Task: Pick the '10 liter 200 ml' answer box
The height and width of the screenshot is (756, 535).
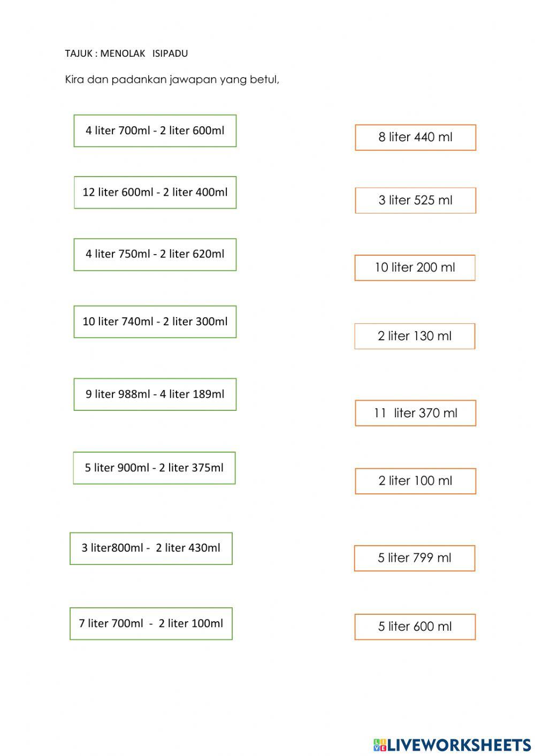Action: tap(415, 268)
